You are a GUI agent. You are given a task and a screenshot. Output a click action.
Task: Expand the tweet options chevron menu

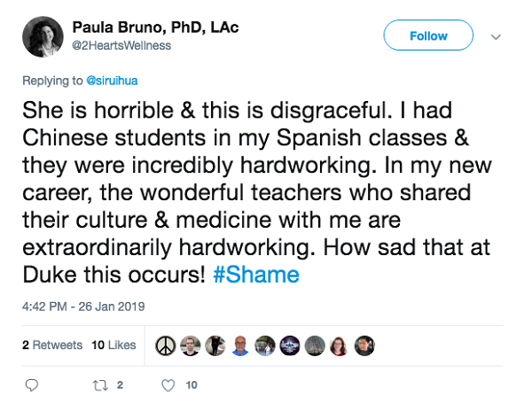(x=496, y=36)
